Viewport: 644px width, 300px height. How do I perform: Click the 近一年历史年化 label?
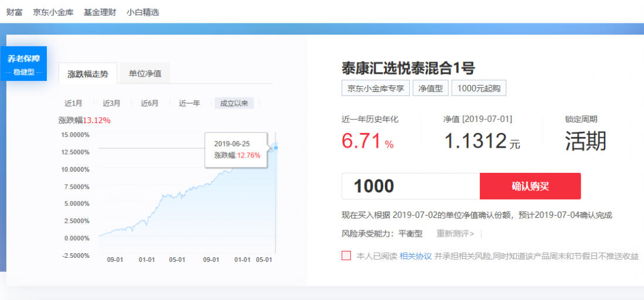(x=370, y=119)
